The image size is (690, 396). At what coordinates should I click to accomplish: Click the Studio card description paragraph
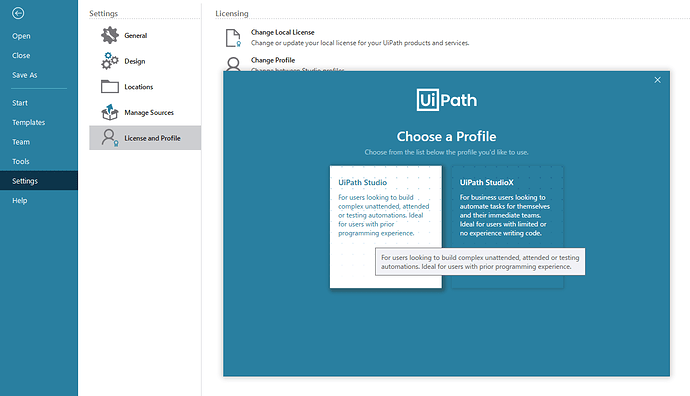[x=384, y=215]
